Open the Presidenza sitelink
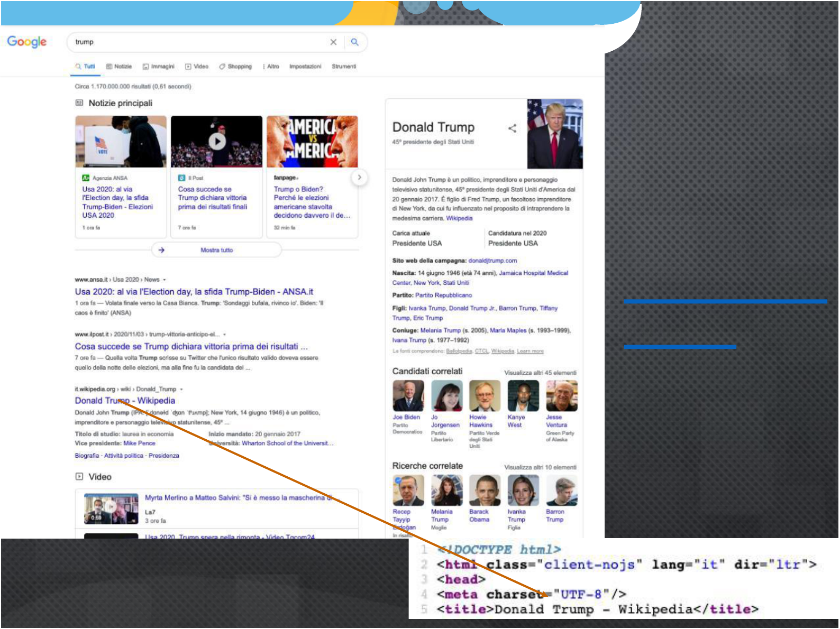 164,456
